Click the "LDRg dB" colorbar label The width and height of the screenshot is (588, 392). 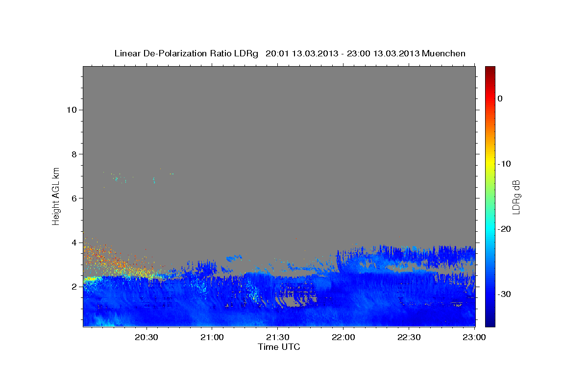tap(515, 197)
